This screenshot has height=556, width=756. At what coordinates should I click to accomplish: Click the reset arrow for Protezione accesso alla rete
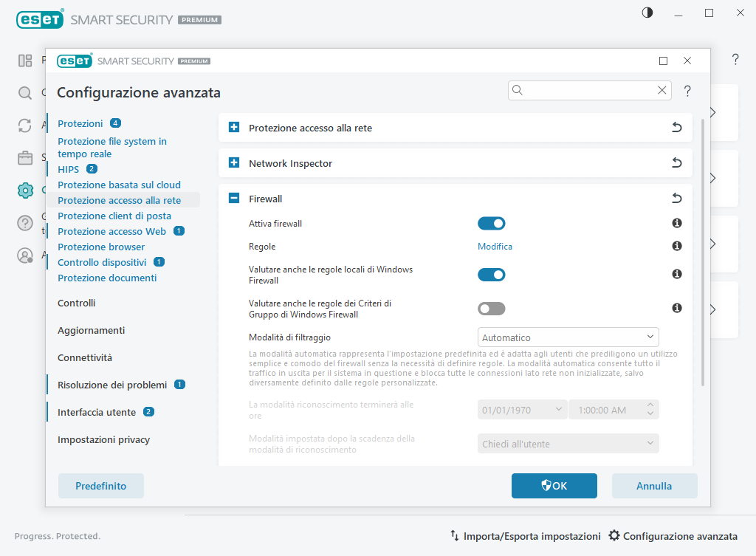click(676, 128)
